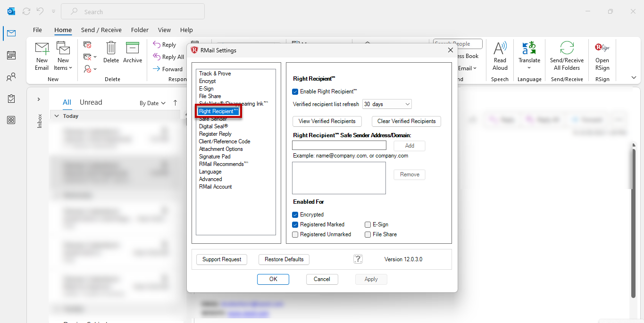Expand the folder pane chevron
The image size is (644, 323).
coord(39,99)
